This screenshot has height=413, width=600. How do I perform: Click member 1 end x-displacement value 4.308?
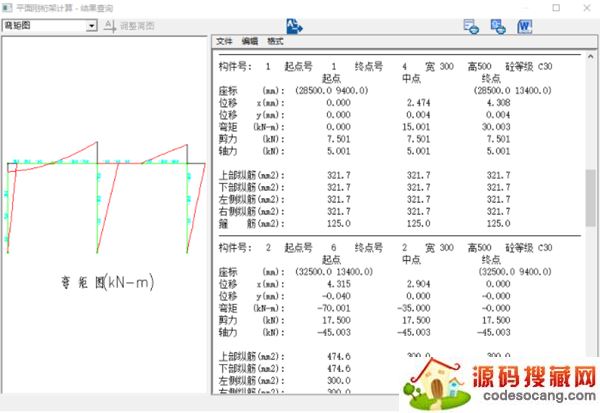(x=498, y=103)
